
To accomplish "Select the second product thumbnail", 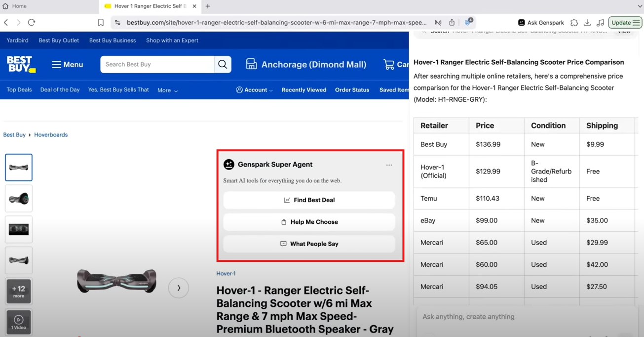I will 19,199.
